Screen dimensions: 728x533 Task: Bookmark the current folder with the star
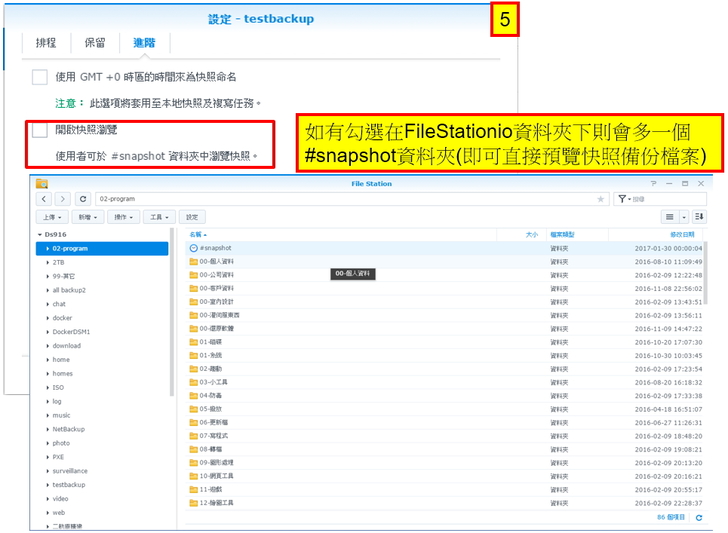coord(600,199)
